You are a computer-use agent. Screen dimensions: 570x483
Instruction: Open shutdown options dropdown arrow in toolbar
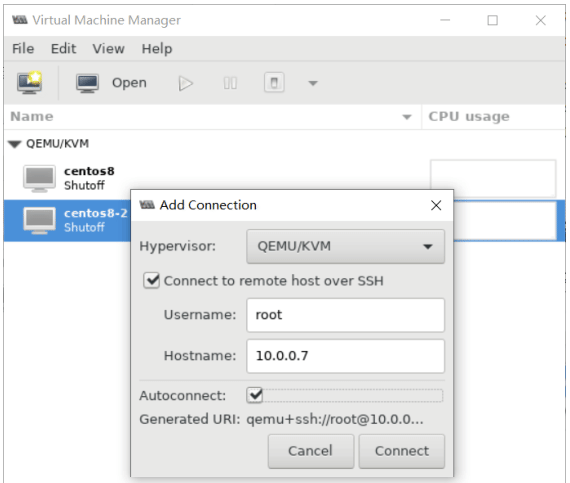[x=313, y=83]
